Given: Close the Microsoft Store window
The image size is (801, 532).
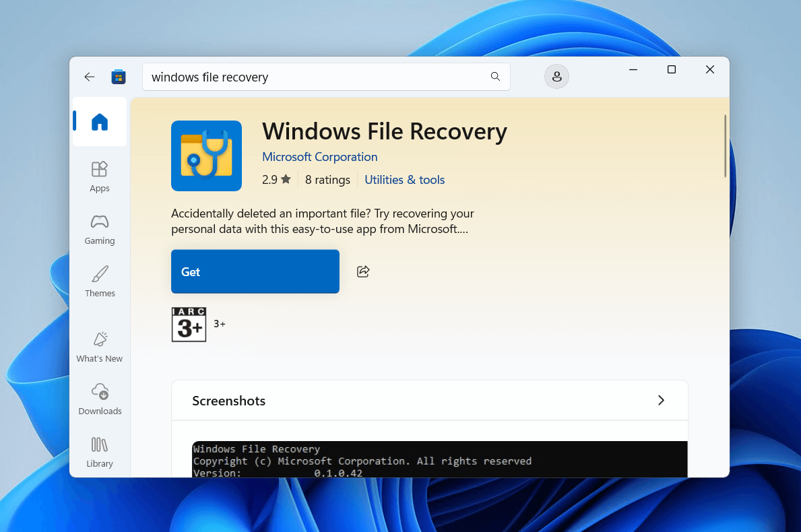Looking at the screenshot, I should click(x=709, y=69).
